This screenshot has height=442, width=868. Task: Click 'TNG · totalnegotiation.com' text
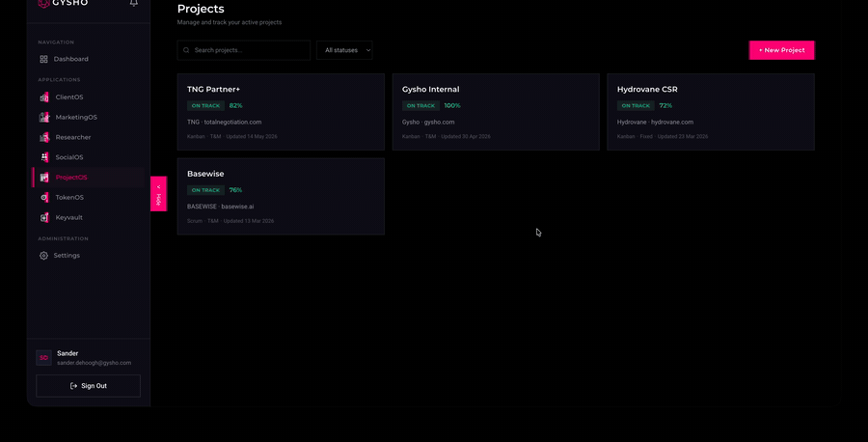pyautogui.click(x=224, y=122)
